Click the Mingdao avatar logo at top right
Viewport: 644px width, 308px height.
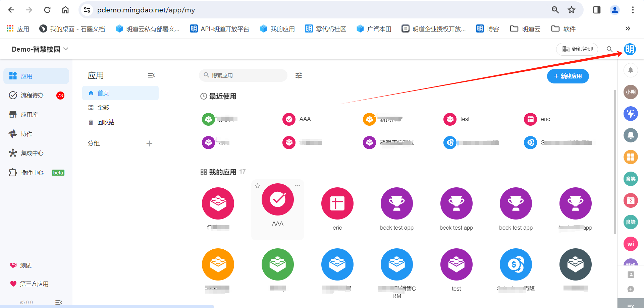pyautogui.click(x=630, y=49)
